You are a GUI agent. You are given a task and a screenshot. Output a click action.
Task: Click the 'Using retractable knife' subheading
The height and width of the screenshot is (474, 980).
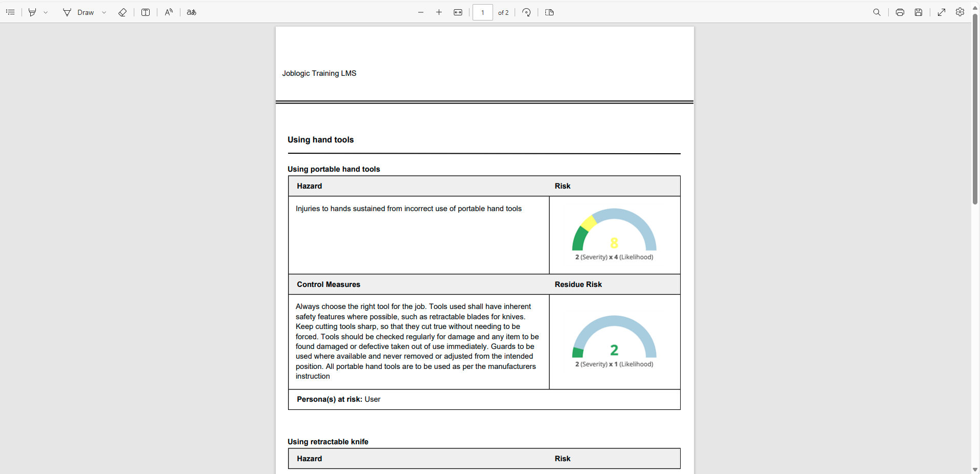(x=328, y=442)
